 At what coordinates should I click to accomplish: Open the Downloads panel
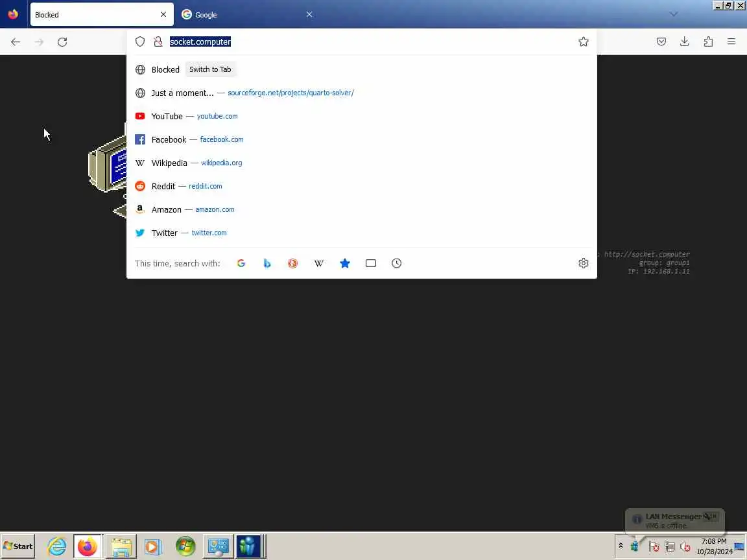coord(685,41)
